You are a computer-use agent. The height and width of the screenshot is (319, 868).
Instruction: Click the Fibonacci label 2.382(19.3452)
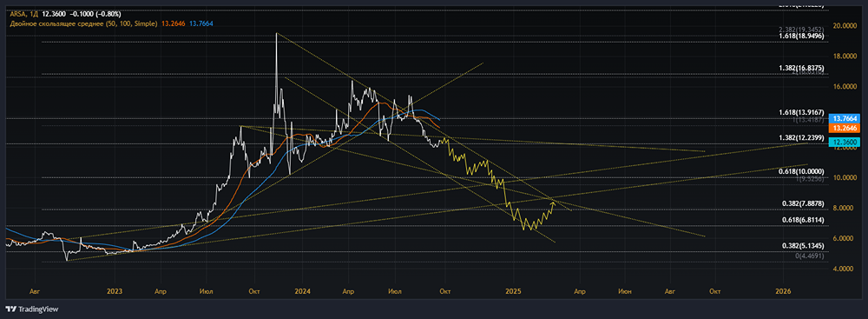[801, 30]
